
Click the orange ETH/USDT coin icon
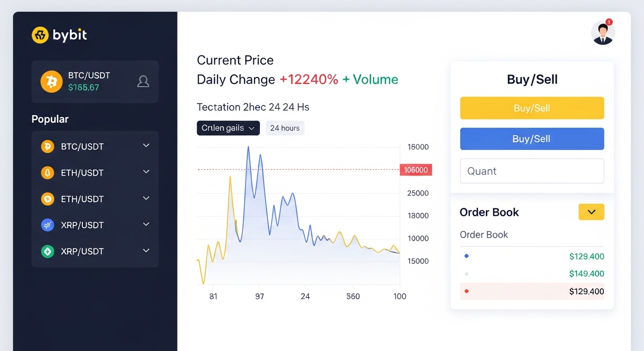point(48,199)
